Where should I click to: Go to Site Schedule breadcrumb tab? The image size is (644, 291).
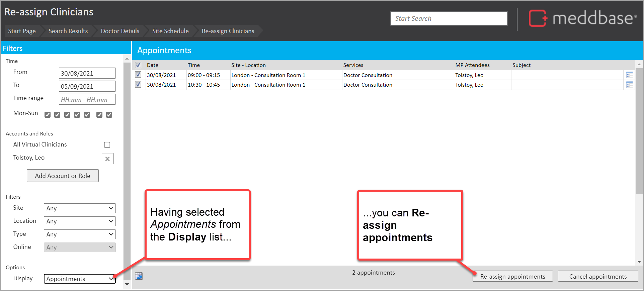(170, 31)
